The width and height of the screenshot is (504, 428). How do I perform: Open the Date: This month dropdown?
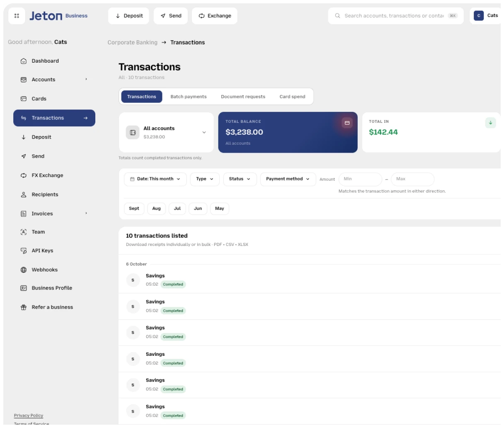(x=155, y=179)
